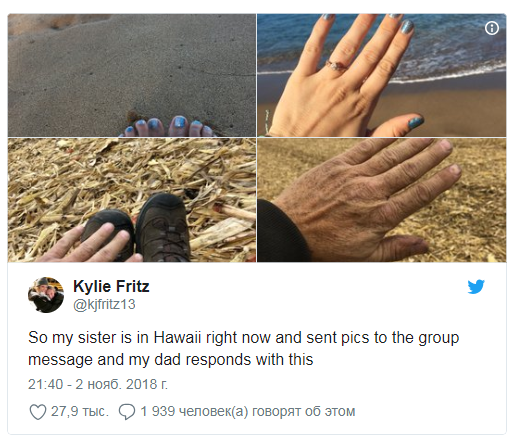Open the hand with ring beach photo
This screenshot has width=526, height=446.
pos(382,75)
